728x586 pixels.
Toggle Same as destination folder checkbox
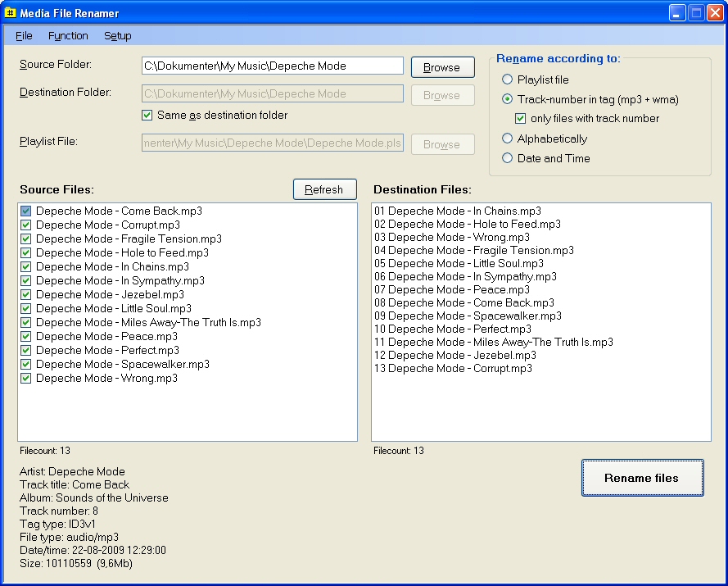click(147, 116)
